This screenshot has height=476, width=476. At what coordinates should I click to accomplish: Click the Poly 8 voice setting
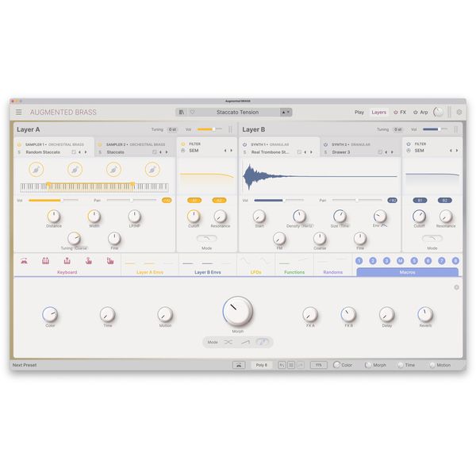[x=261, y=365]
